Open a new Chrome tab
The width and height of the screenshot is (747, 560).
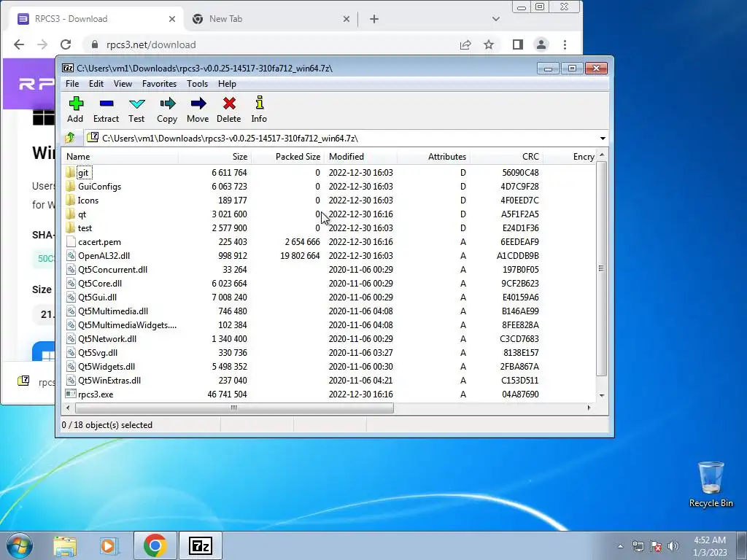pyautogui.click(x=374, y=19)
